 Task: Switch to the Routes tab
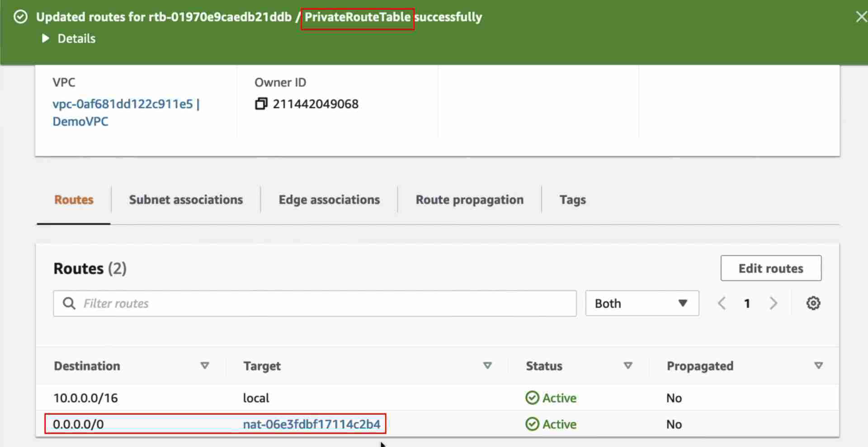click(x=74, y=200)
